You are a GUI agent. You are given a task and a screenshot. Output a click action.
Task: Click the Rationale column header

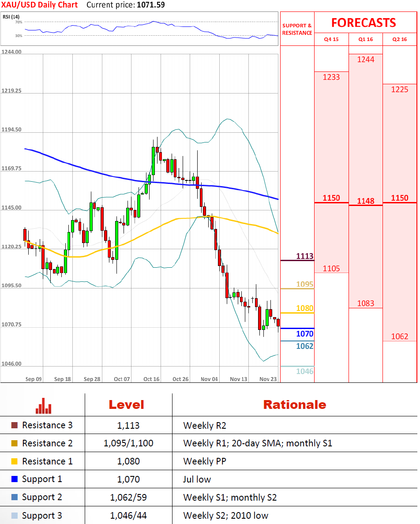click(295, 405)
